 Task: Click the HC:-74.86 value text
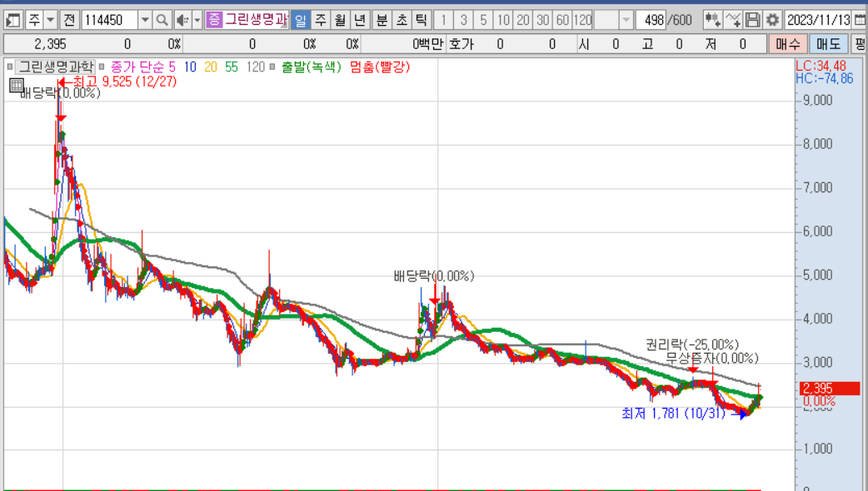[825, 78]
